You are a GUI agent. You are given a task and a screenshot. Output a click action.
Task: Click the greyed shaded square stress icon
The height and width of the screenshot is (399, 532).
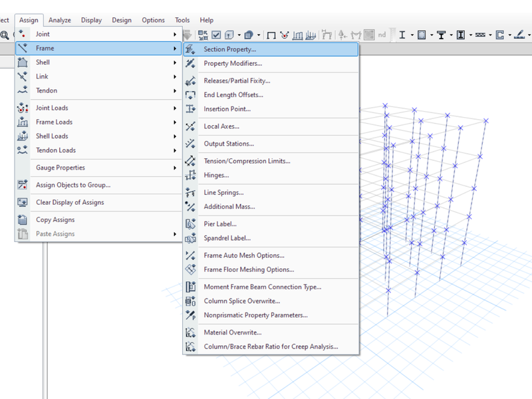coord(369,35)
